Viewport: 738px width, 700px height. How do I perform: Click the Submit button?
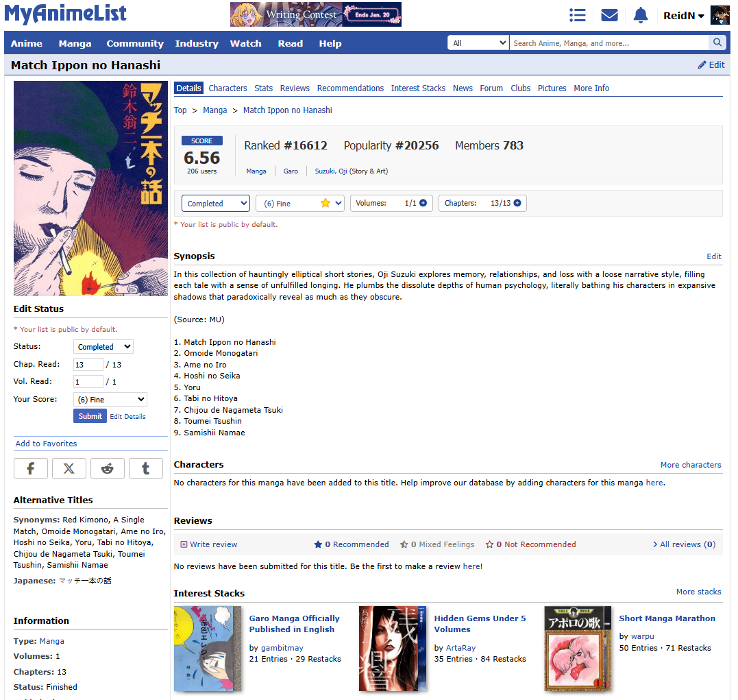[x=90, y=416]
